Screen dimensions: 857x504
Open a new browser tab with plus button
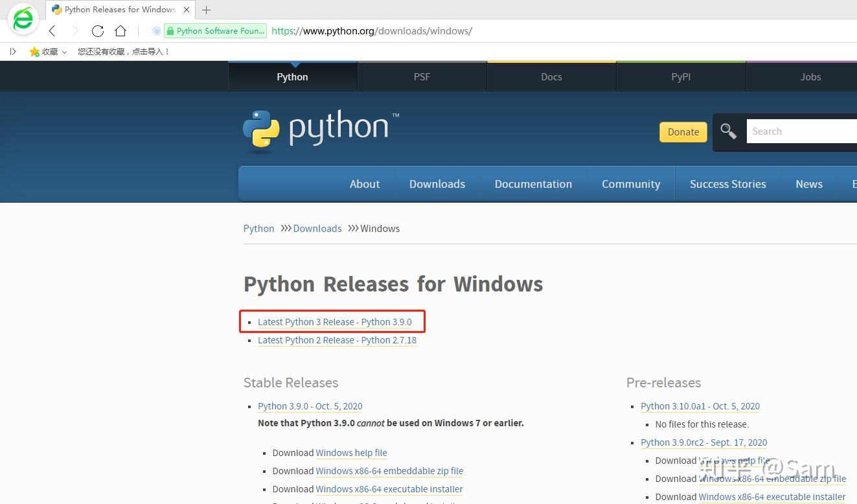click(x=206, y=10)
